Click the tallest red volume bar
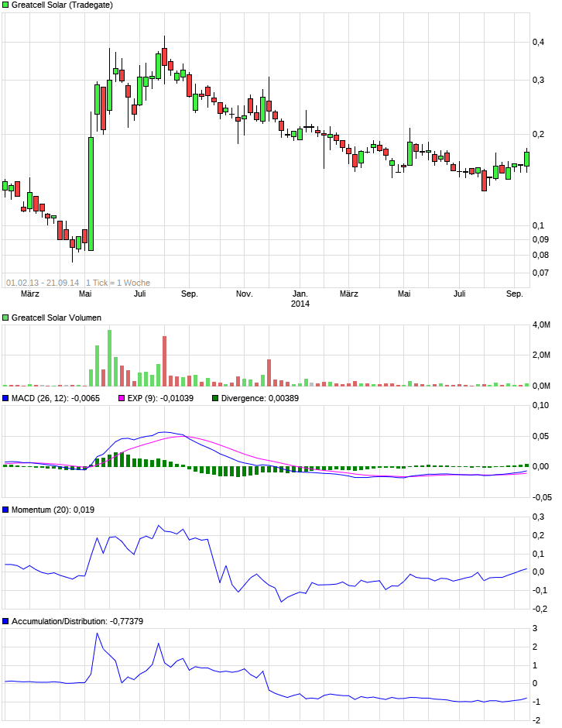Screen dimensions: 562x728 click(x=164, y=361)
